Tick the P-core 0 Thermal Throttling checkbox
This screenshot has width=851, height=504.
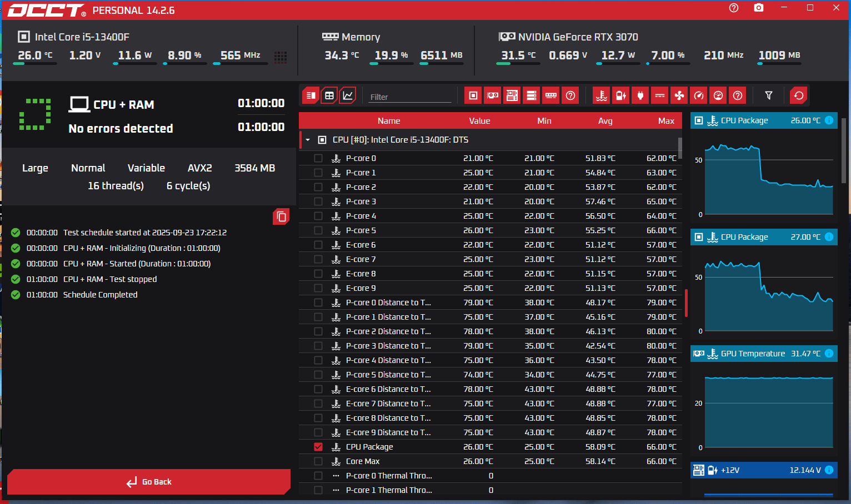[318, 476]
